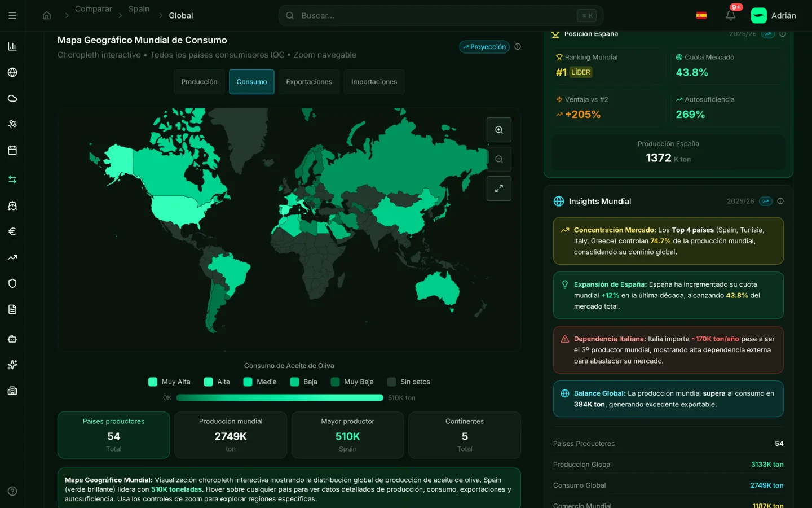Click the Consumo Global 2749K ton value
The image size is (812, 508).
[767, 485]
